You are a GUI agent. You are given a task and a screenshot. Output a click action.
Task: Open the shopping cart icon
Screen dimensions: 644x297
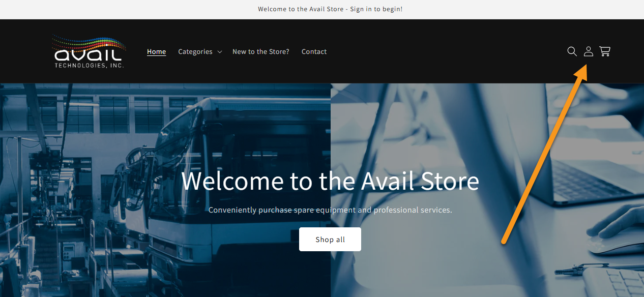click(x=605, y=51)
